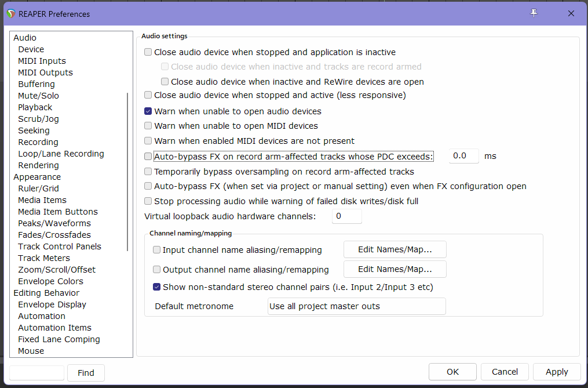
Task: Click the virtual loopback channels number field
Action: click(x=346, y=216)
